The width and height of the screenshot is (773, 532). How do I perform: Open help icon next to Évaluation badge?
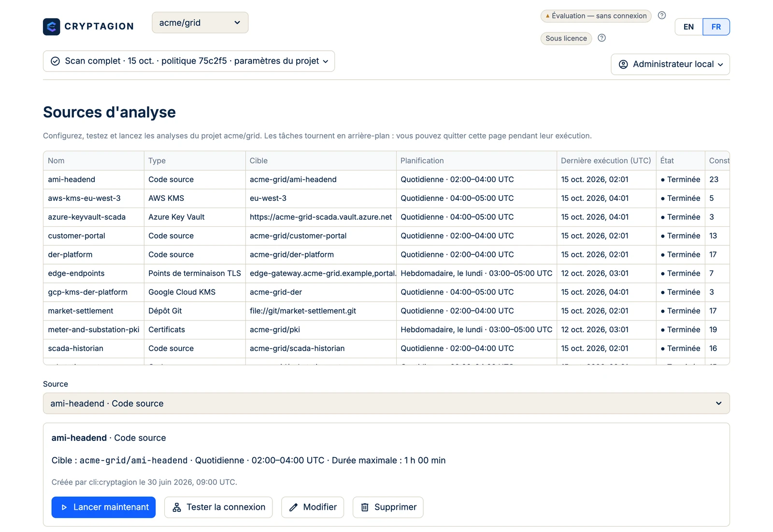tap(662, 15)
